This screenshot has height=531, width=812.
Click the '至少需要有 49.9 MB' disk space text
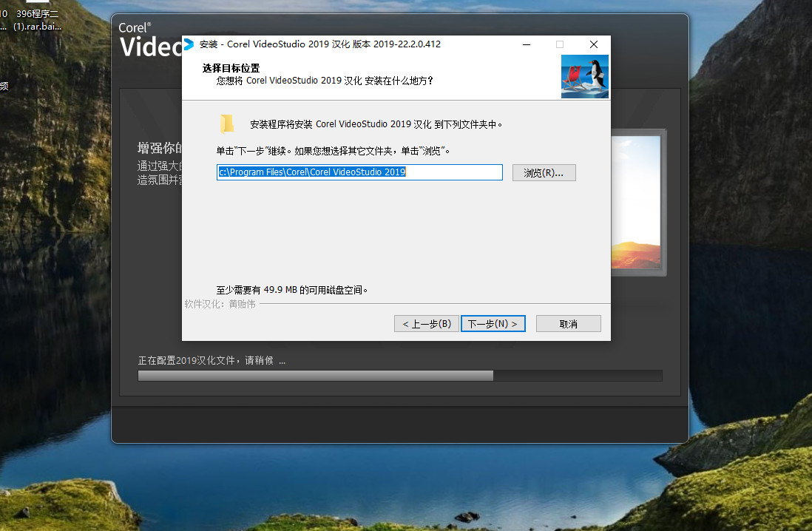point(291,290)
